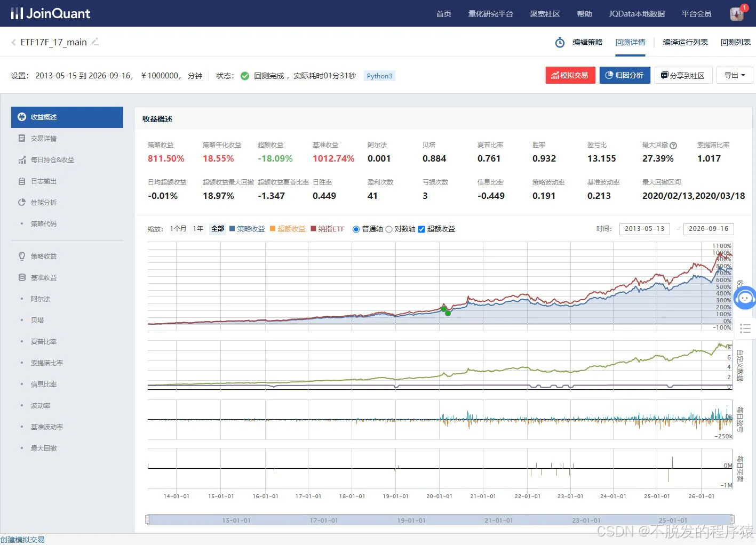Open the 编译运行列表 tab
Image resolution: width=756 pixels, height=545 pixels.
pos(685,42)
